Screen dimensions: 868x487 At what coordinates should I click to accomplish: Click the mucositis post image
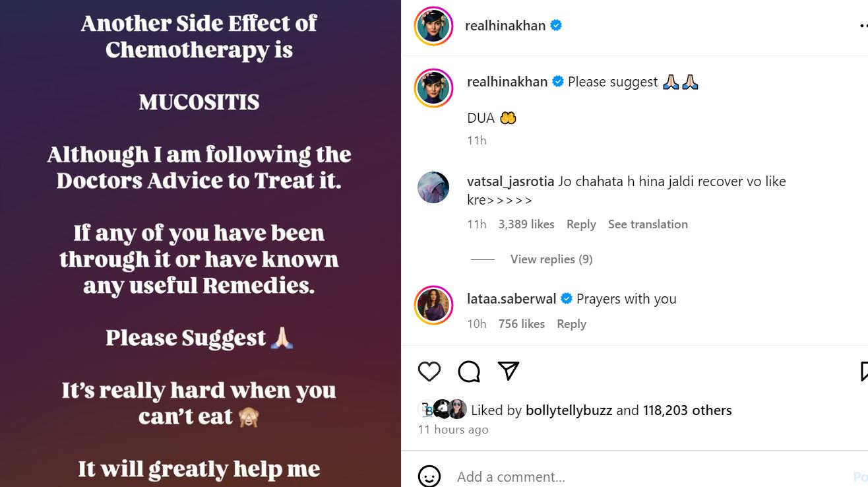199,243
